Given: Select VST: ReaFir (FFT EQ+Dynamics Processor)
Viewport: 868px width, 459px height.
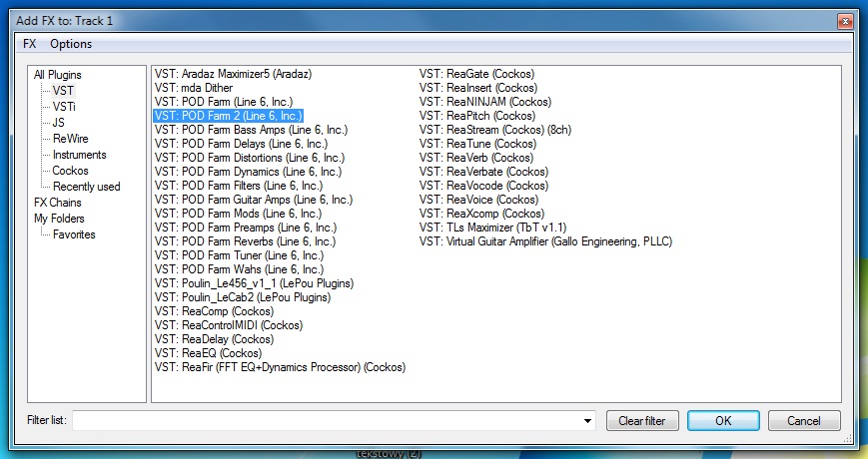Looking at the screenshot, I should [280, 367].
